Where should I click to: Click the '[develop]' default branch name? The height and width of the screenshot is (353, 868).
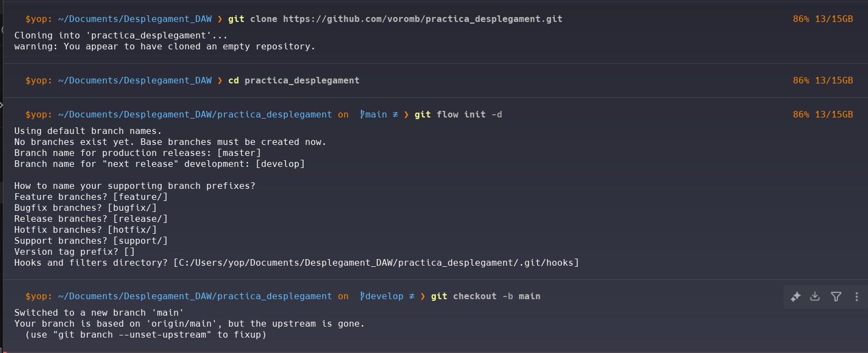[x=280, y=164]
